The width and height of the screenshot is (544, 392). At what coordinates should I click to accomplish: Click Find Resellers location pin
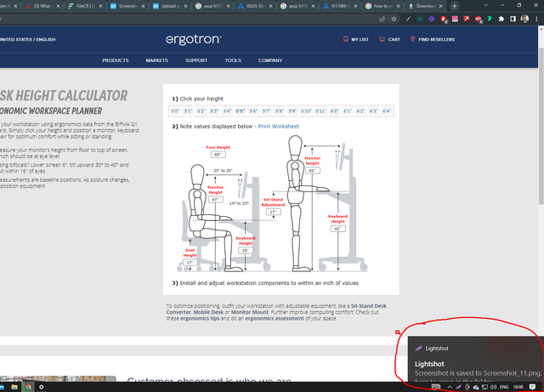(412, 39)
